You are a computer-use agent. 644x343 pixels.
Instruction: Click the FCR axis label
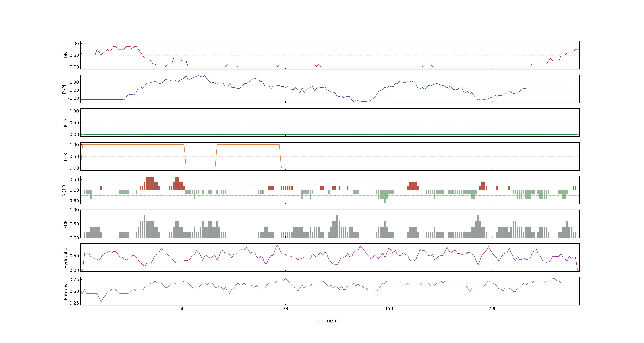tap(66, 224)
